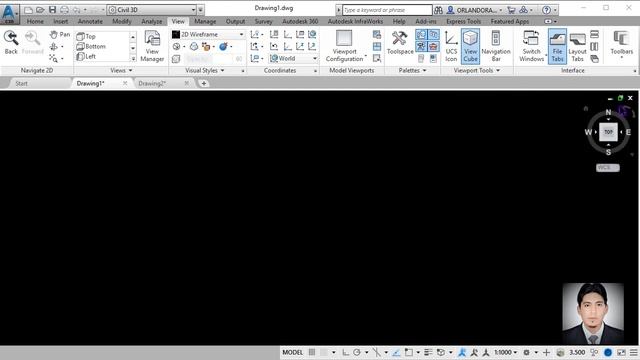Click the MODEL space button
640x360 pixels.
click(x=293, y=352)
